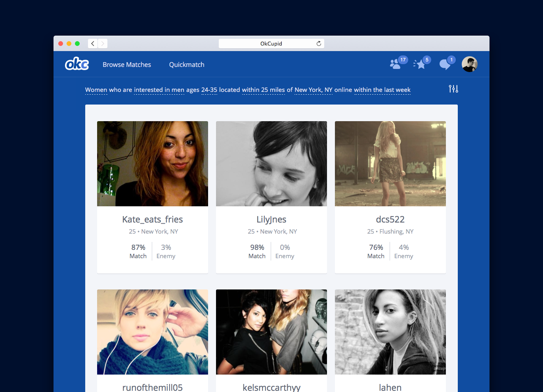The width and height of the screenshot is (543, 392).
Task: Open visitors icon with badge 17
Action: pyautogui.click(x=398, y=63)
